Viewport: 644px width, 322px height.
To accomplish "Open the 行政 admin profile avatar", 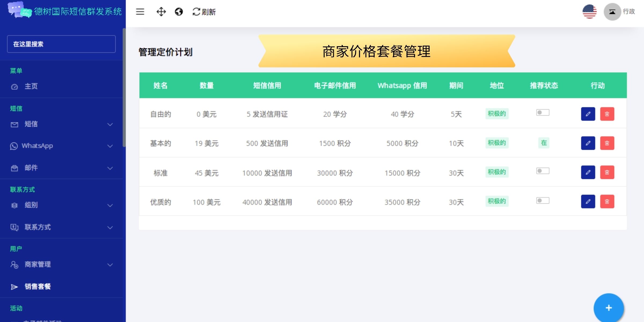I will point(612,12).
